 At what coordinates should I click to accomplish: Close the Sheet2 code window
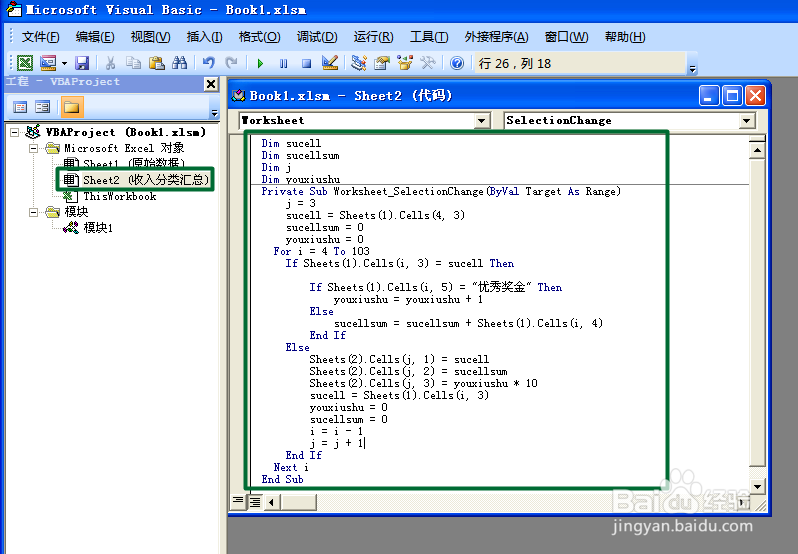pos(756,96)
